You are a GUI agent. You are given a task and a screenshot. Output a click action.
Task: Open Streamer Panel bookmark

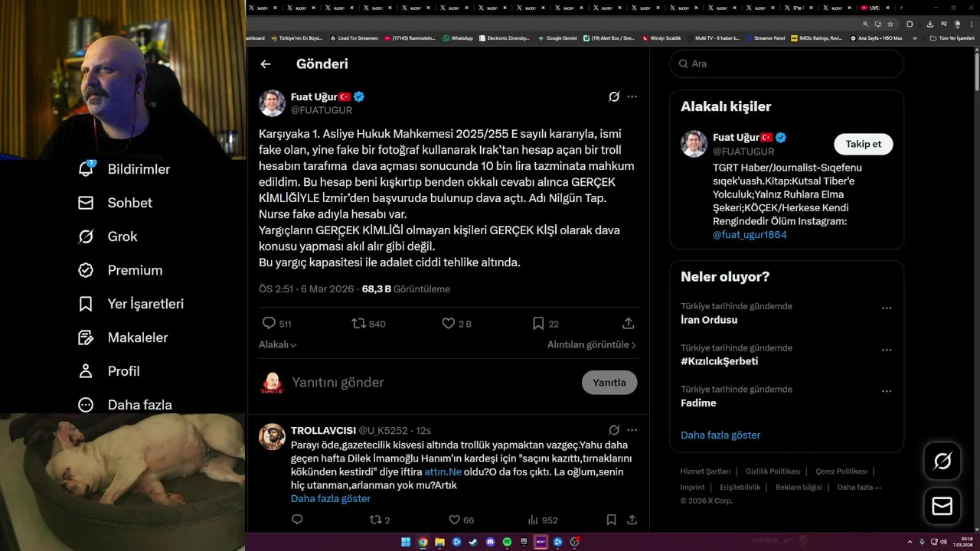[x=765, y=38]
